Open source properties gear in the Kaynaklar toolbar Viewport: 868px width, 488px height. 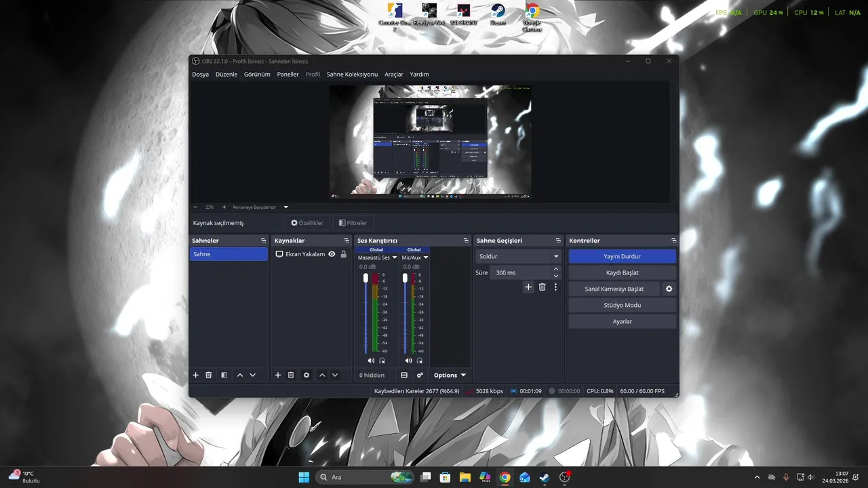point(307,375)
